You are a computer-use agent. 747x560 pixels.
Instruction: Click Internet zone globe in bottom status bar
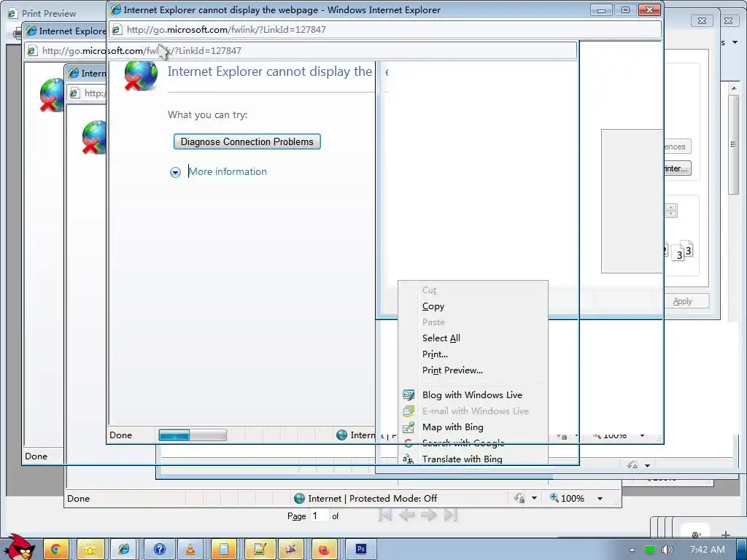point(299,499)
